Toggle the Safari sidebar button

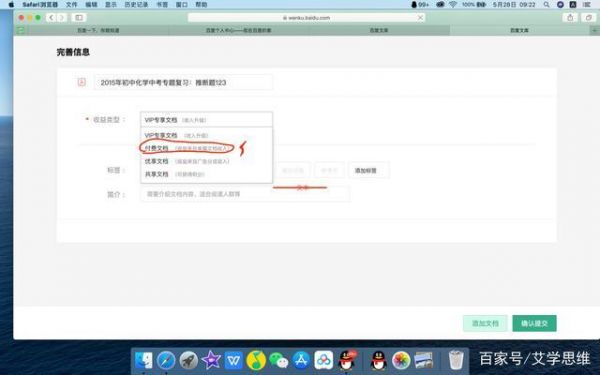point(79,18)
